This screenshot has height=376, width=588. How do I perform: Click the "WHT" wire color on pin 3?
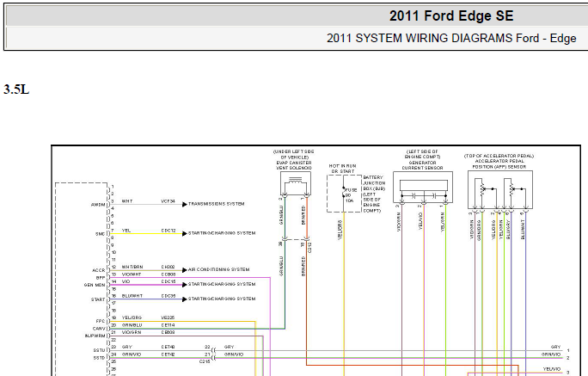(127, 201)
